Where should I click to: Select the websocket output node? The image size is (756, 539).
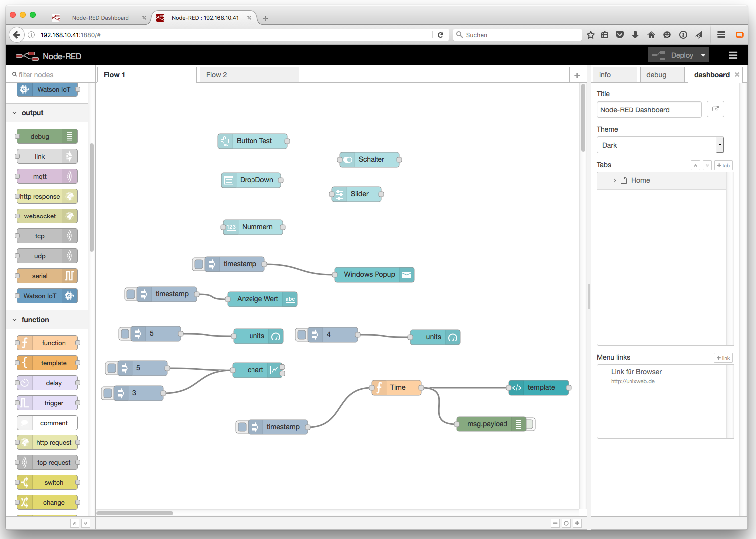pos(46,216)
